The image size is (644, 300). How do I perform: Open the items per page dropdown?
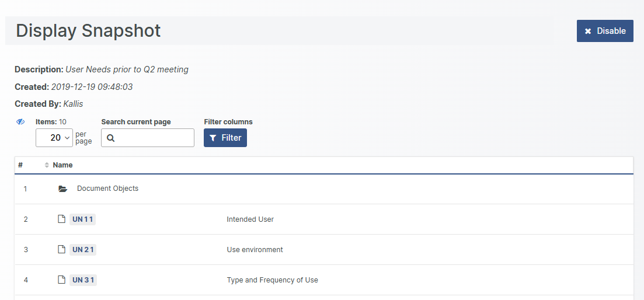pyautogui.click(x=54, y=138)
